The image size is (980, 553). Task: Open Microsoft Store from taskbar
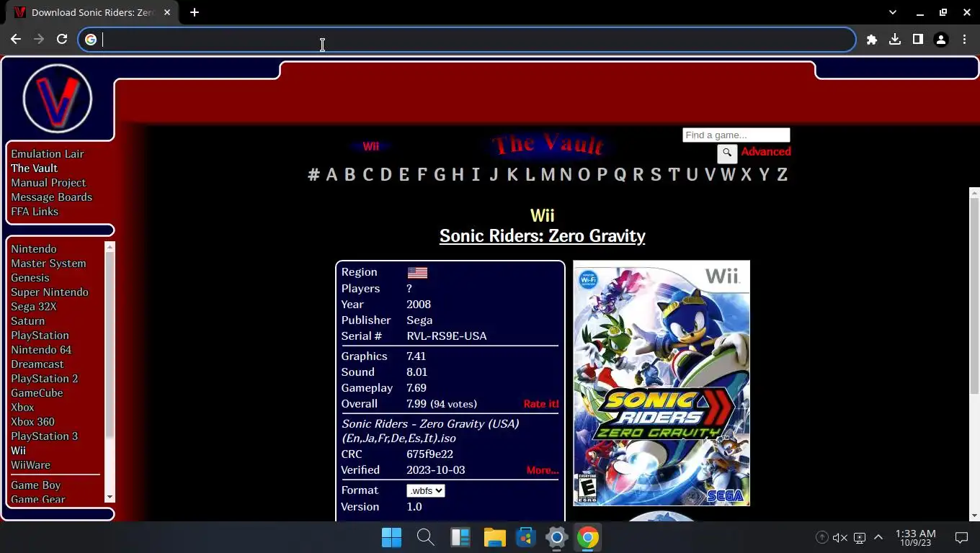coord(526,537)
